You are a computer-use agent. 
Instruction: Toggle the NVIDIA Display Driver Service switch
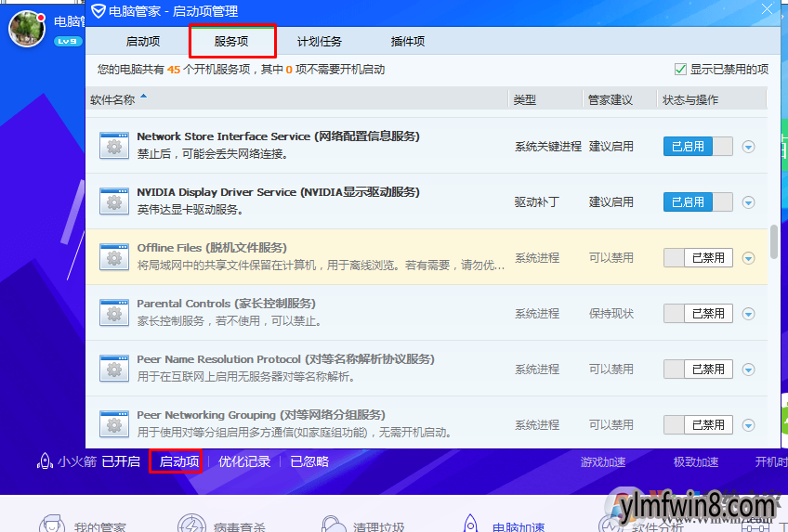coord(698,202)
